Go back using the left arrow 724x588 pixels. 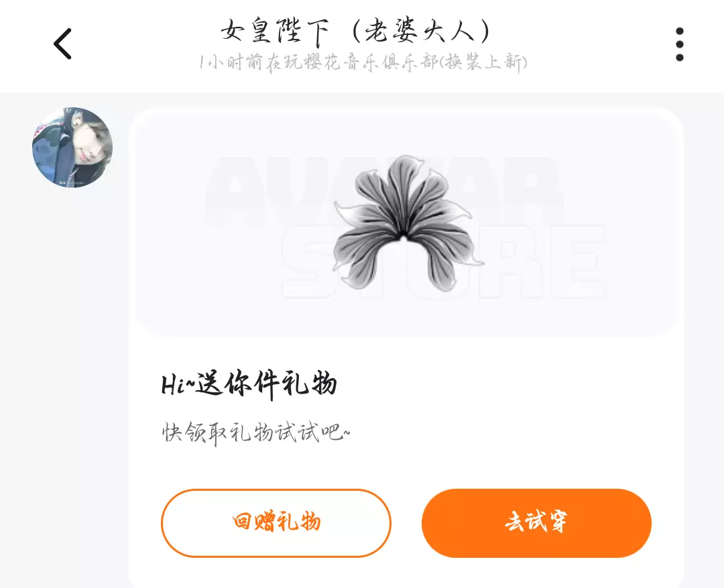tap(63, 44)
